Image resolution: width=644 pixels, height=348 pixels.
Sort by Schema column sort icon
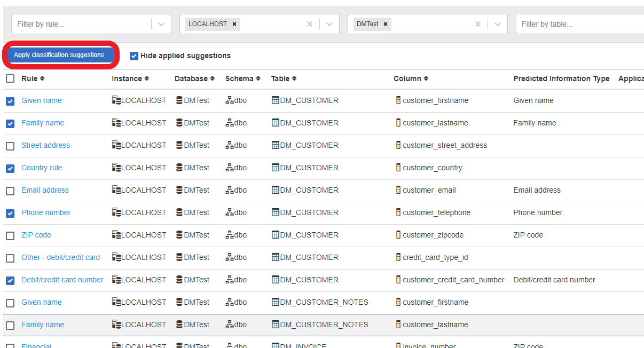coord(258,78)
